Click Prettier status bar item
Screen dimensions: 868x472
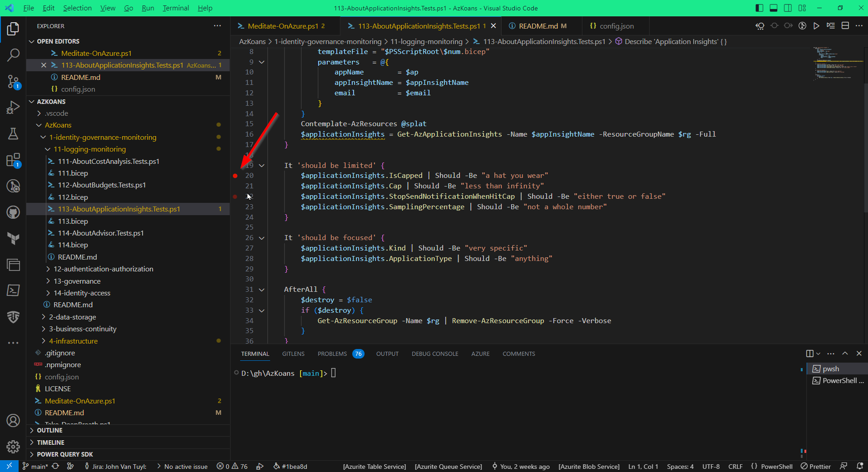[816, 466]
